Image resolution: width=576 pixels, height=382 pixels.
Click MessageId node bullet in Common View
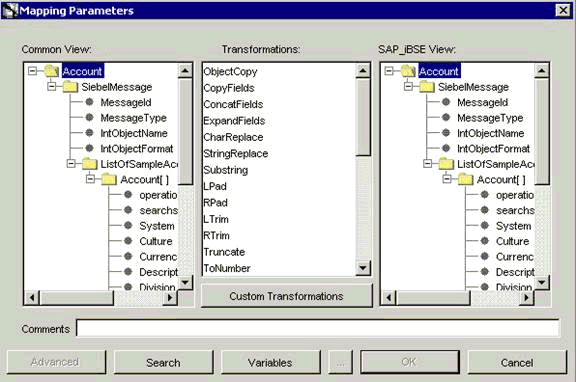pyautogui.click(x=89, y=102)
